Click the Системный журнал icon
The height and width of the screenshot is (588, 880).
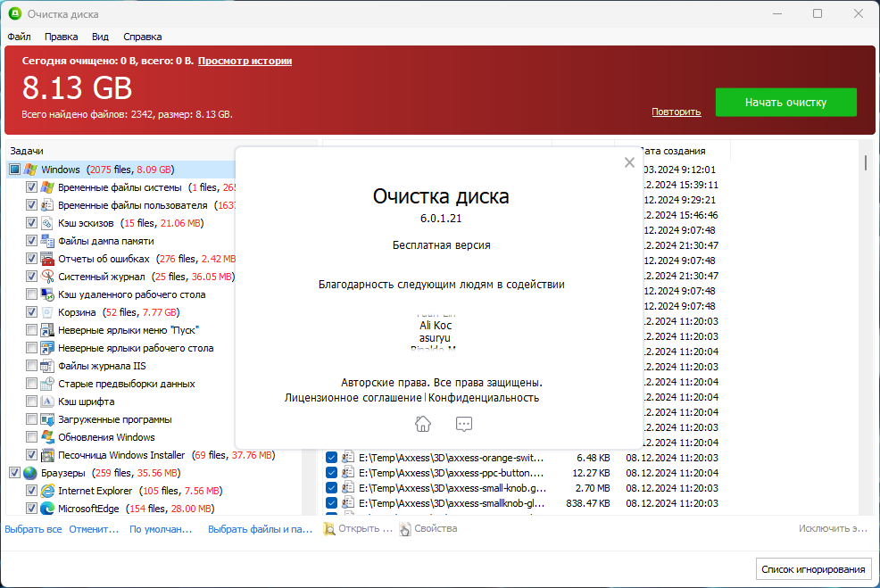tap(47, 277)
